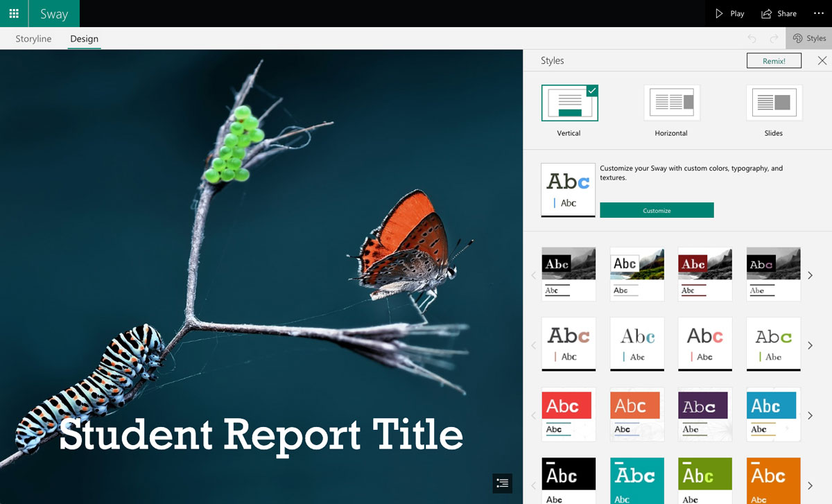Click the Styles panel heading text
The width and height of the screenshot is (832, 504).
[x=553, y=61]
